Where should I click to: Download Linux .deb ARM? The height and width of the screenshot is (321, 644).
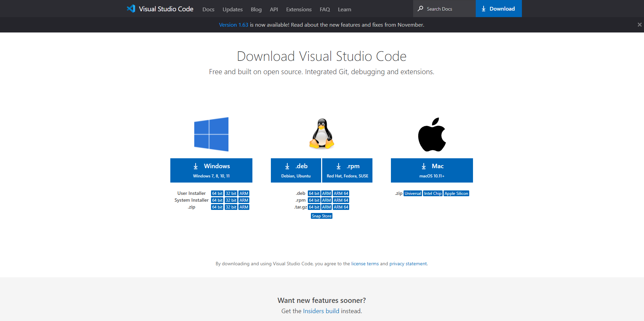[x=327, y=193]
